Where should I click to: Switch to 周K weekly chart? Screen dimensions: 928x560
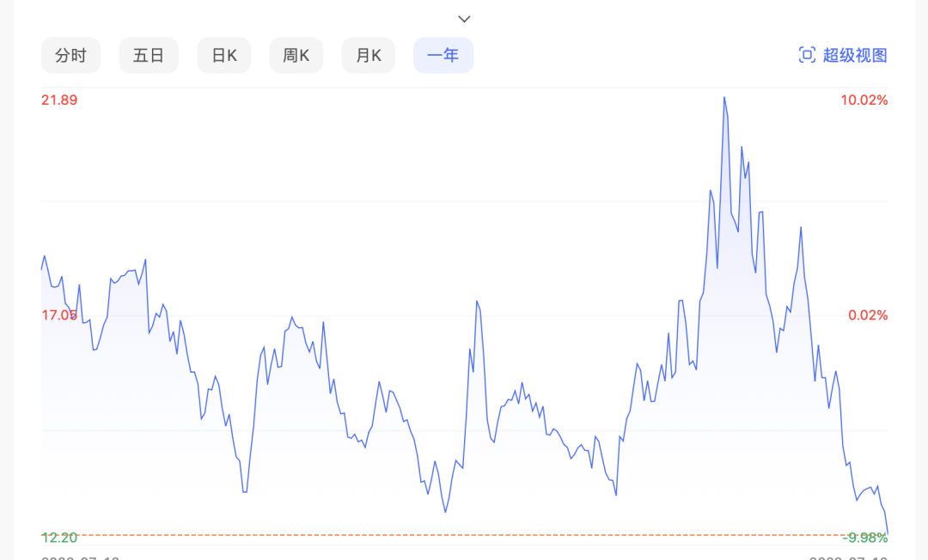(296, 56)
